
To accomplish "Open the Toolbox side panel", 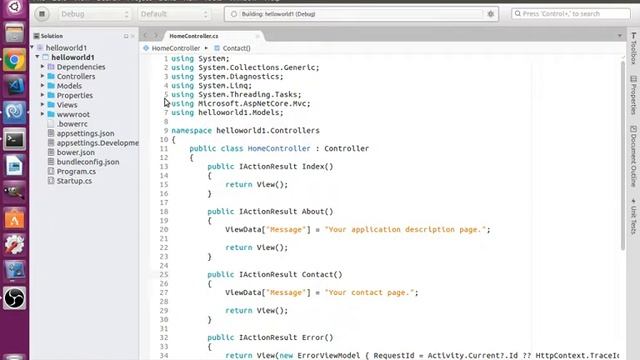I will (633, 49).
